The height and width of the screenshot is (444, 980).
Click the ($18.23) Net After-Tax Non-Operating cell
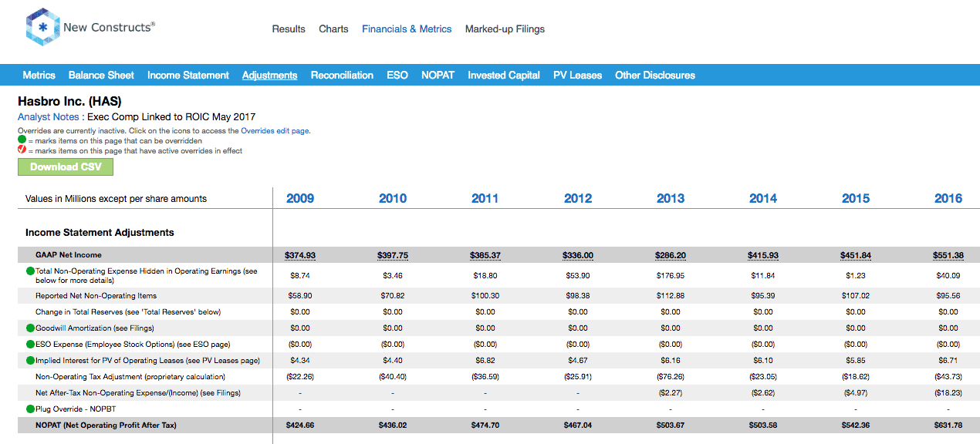(x=948, y=393)
